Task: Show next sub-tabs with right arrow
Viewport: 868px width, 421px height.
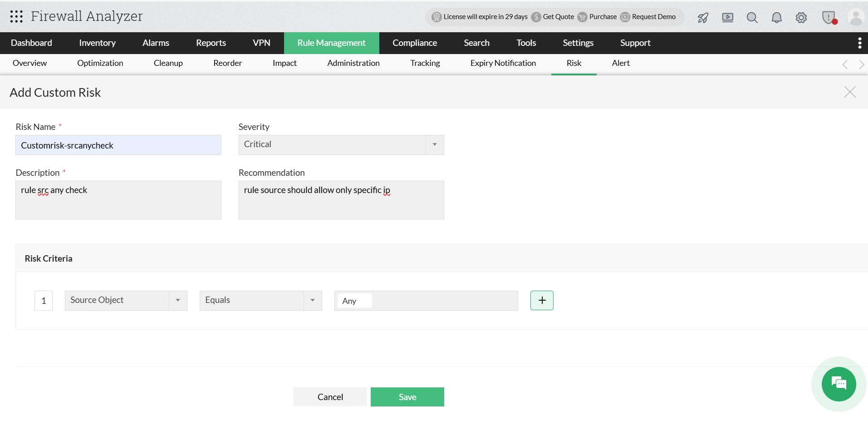Action: (861, 64)
